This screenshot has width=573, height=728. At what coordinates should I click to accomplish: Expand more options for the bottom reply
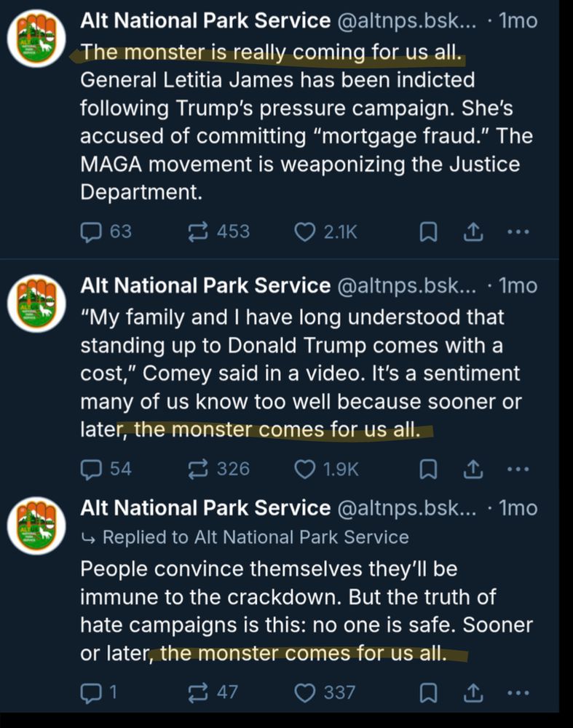coord(519,692)
